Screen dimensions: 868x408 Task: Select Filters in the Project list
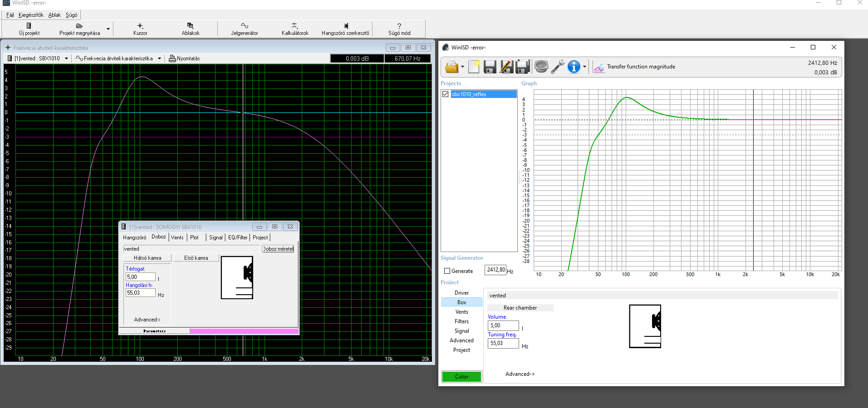pyautogui.click(x=461, y=321)
